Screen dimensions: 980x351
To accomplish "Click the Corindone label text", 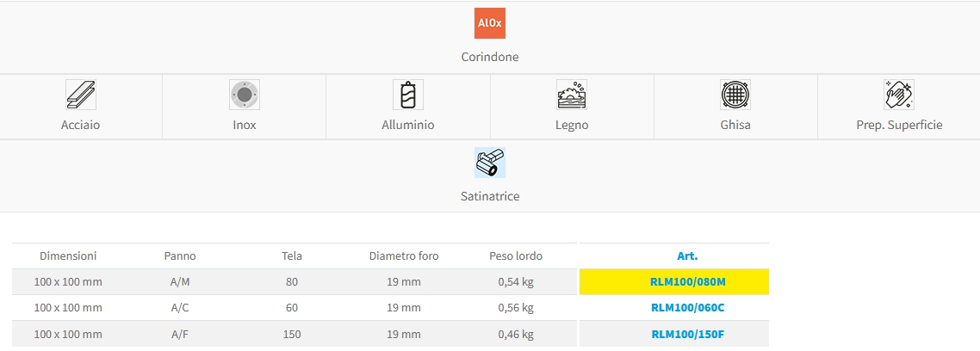I will (x=490, y=57).
